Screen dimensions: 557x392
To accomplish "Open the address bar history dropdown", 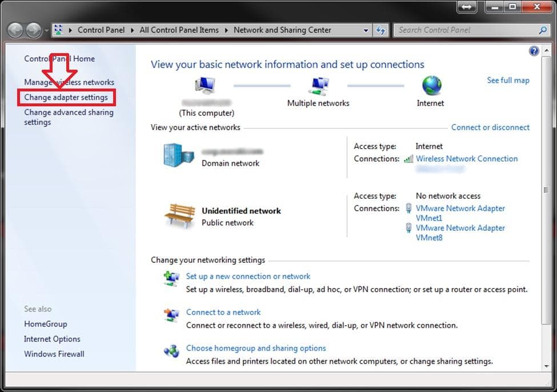I will pyautogui.click(x=366, y=30).
